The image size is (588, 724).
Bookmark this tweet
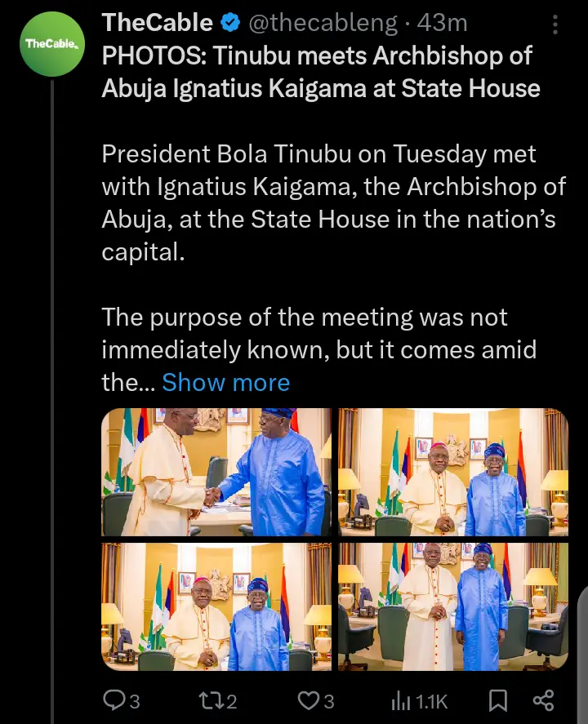[x=498, y=700]
